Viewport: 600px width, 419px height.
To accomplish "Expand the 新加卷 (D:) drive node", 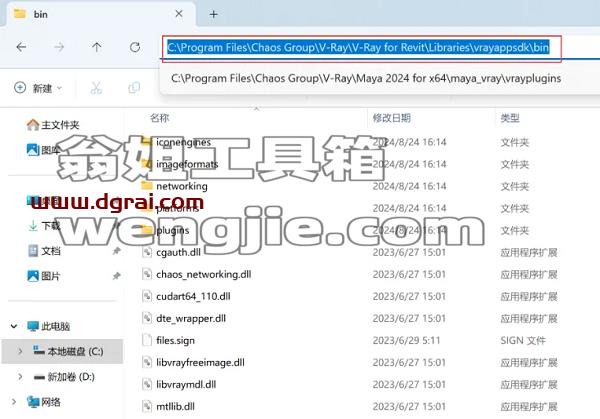I will pyautogui.click(x=20, y=377).
